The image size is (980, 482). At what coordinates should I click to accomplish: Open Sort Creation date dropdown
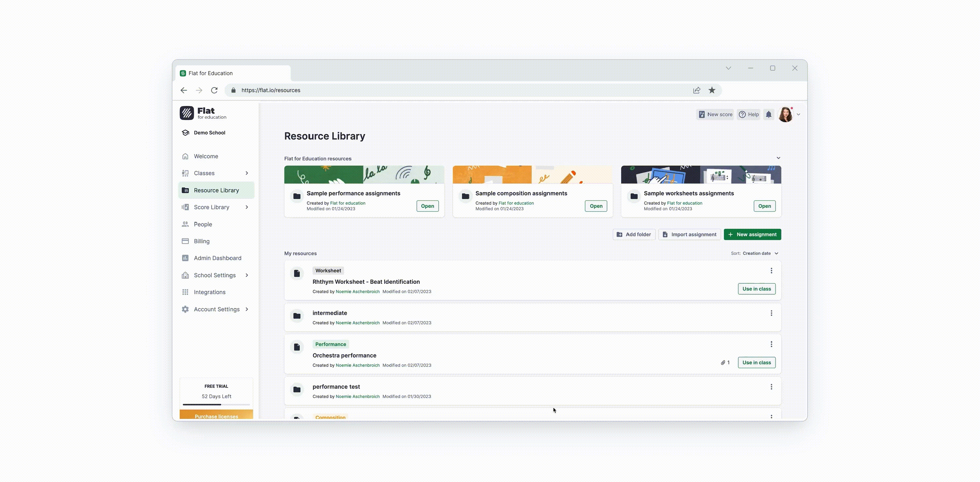[x=755, y=253]
